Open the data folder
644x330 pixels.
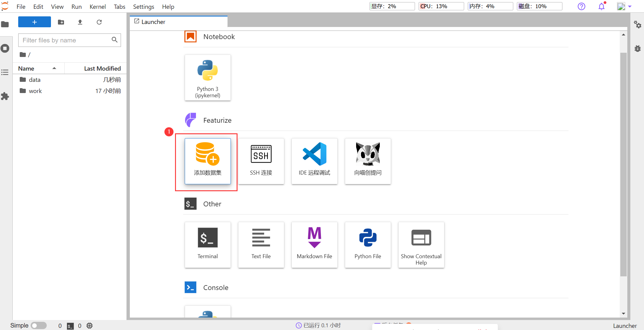[35, 80]
